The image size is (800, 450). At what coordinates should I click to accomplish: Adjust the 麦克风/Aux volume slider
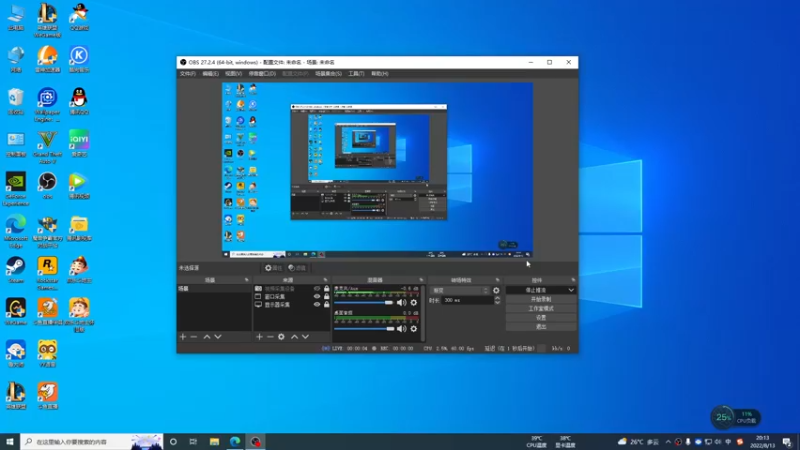point(364,303)
